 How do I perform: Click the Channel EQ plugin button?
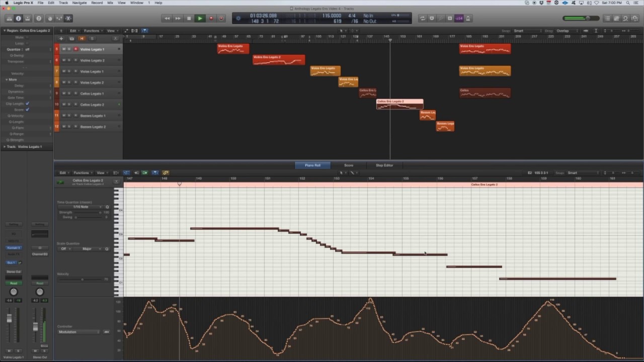(x=40, y=254)
